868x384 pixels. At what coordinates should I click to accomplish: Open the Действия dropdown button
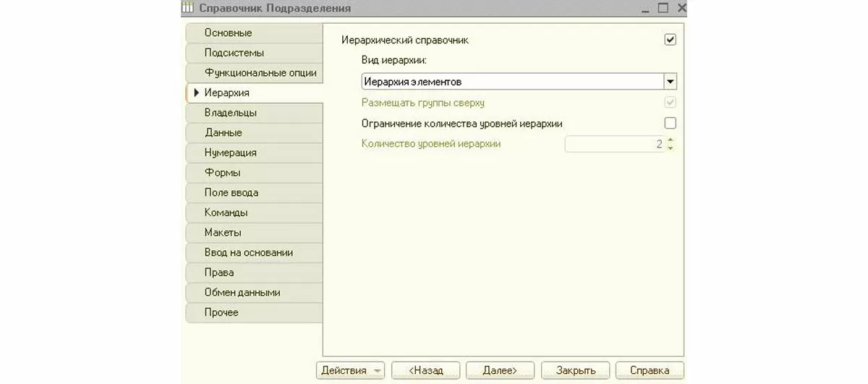click(x=350, y=370)
